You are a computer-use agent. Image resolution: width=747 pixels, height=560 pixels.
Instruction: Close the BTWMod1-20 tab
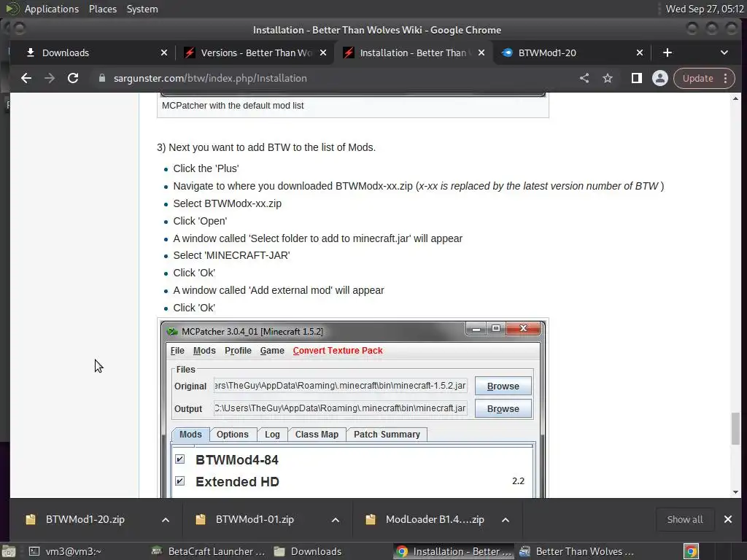pyautogui.click(x=640, y=52)
